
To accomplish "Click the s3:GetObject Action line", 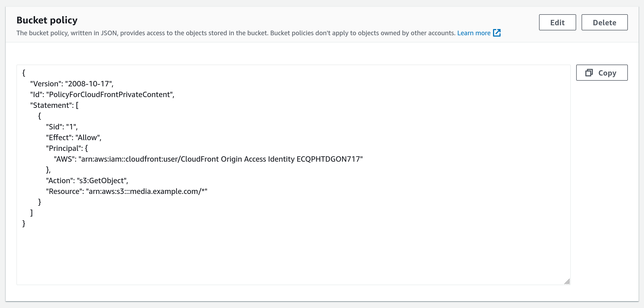I will 87,180.
